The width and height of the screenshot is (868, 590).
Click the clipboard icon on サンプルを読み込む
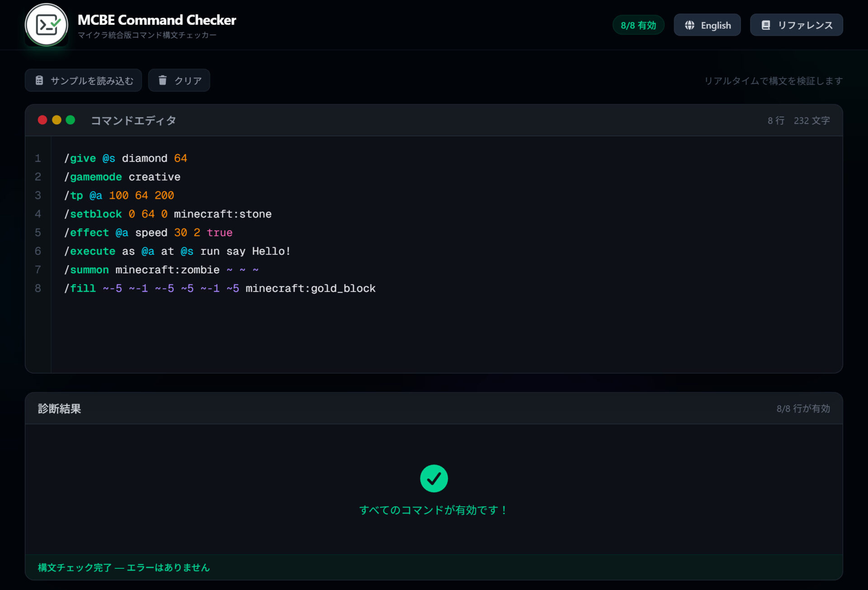(x=39, y=80)
